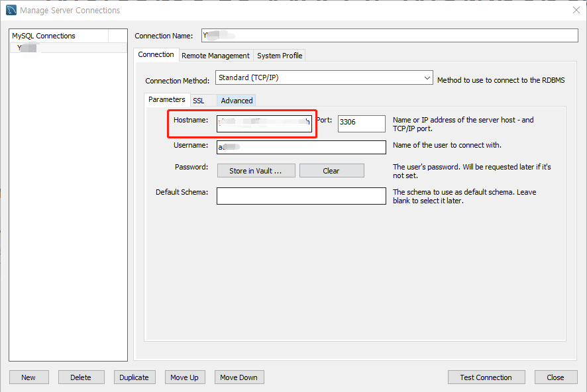587x392 pixels.
Task: Click the Username input field
Action: point(301,147)
